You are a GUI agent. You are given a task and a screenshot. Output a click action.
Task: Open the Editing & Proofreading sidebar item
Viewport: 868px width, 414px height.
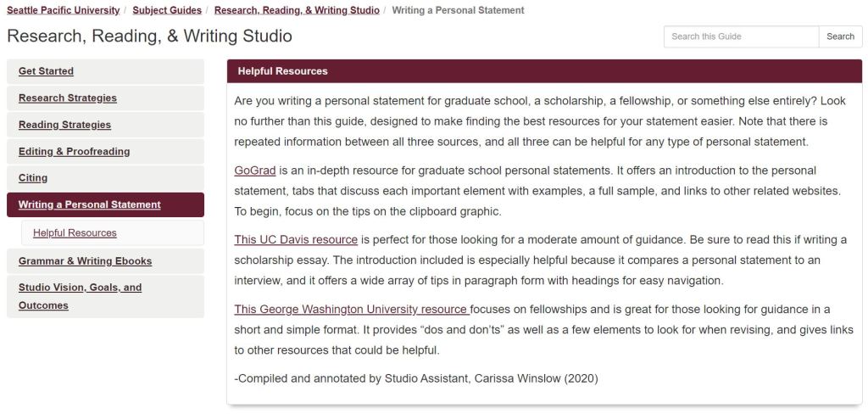(x=75, y=152)
